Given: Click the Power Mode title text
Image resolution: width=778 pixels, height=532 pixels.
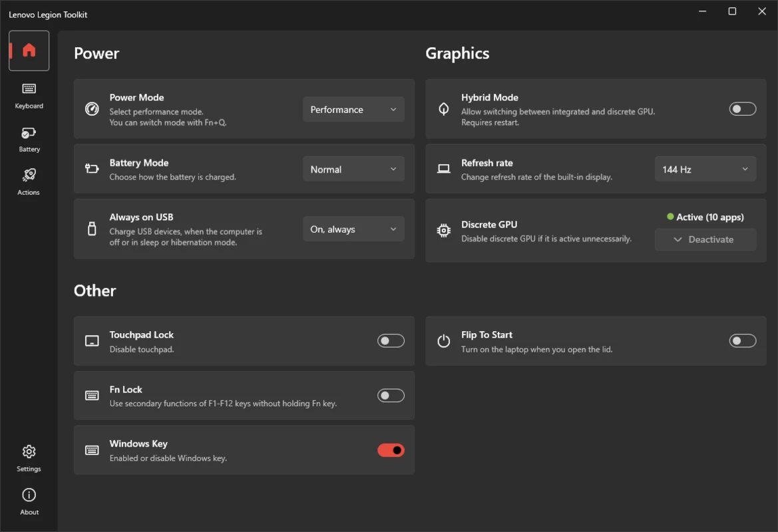Looking at the screenshot, I should coord(137,98).
